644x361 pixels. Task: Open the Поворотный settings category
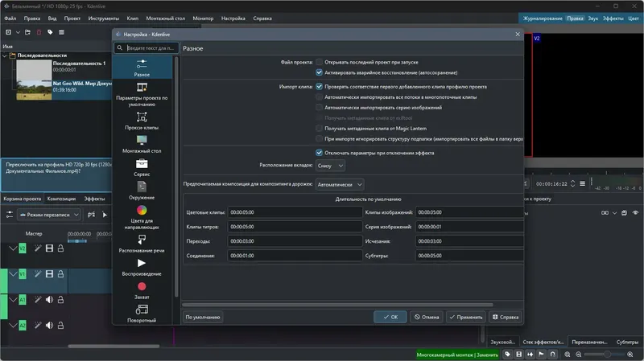pos(142,314)
